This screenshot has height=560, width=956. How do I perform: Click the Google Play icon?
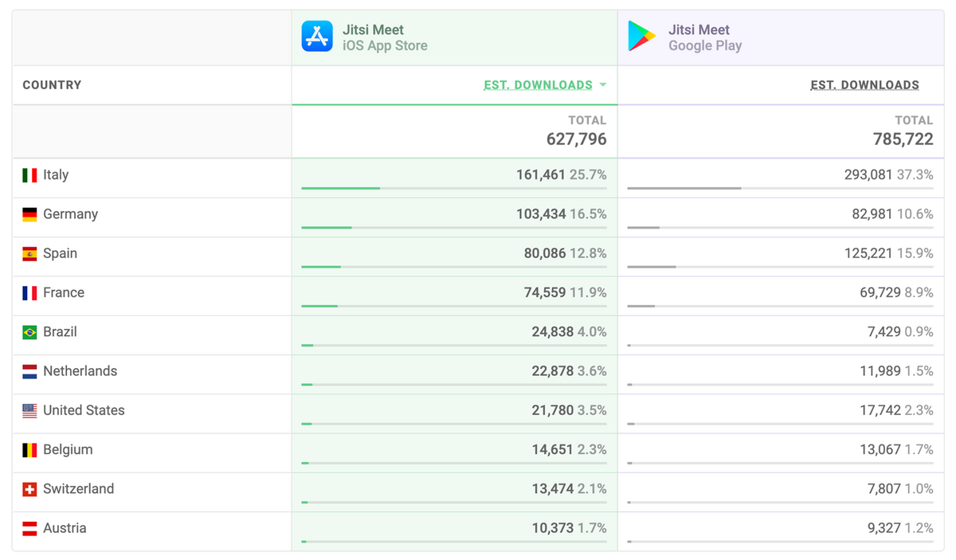point(641,37)
